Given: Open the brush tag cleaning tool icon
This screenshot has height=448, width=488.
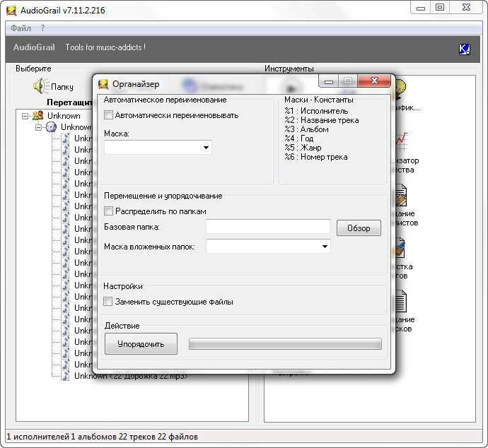Looking at the screenshot, I should [400, 248].
